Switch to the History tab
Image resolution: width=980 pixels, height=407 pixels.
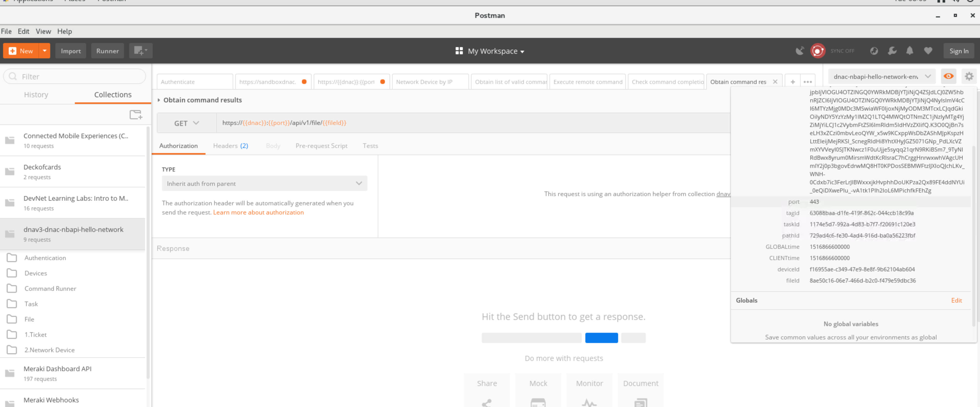click(36, 95)
